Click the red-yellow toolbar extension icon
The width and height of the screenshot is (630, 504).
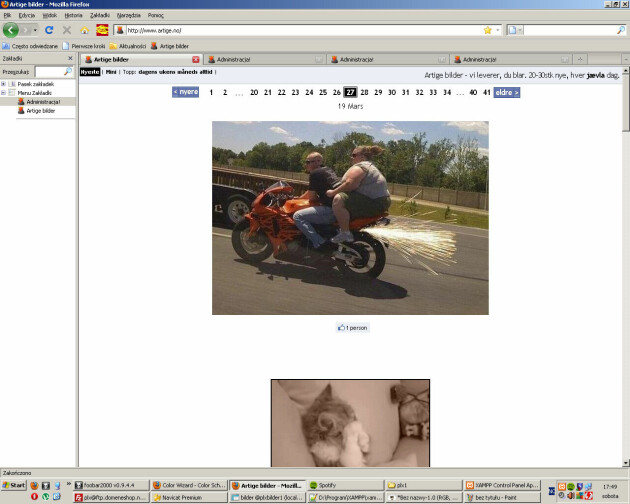(x=102, y=30)
